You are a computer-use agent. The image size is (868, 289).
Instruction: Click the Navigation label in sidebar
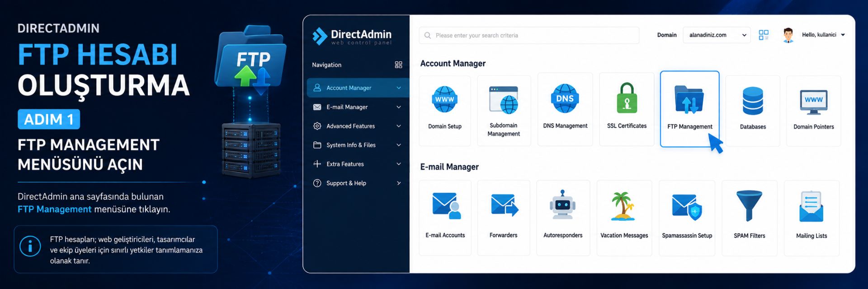(327, 65)
